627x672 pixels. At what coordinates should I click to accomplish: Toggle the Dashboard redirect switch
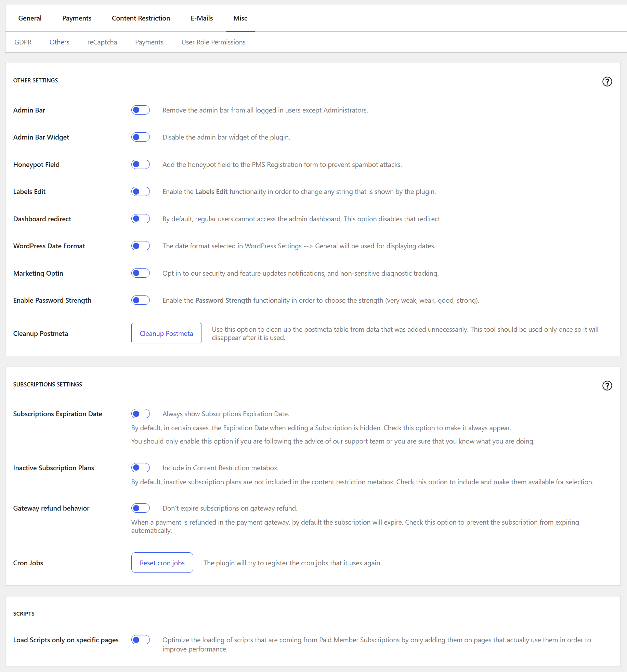[141, 219]
